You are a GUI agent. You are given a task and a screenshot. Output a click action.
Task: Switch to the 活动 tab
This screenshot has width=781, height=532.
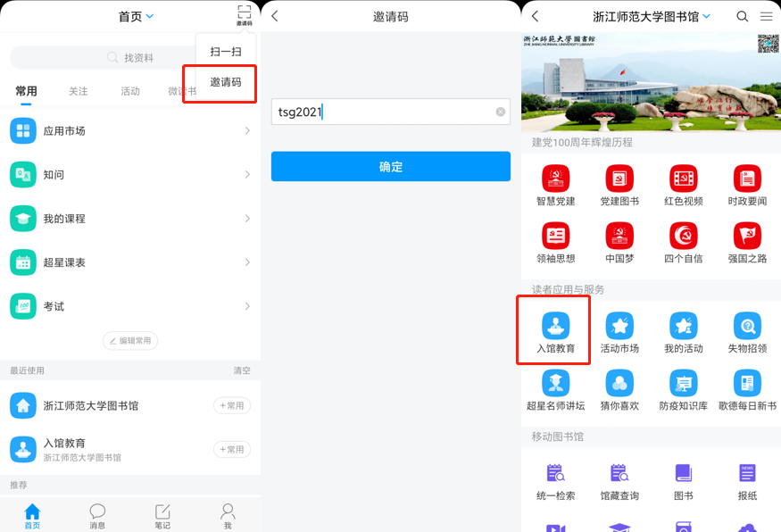(130, 91)
